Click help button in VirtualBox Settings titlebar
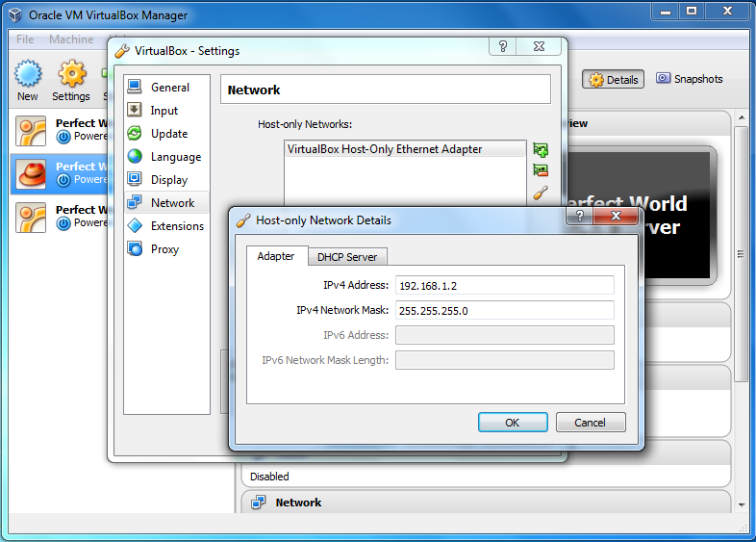This screenshot has height=542, width=756. tap(503, 46)
